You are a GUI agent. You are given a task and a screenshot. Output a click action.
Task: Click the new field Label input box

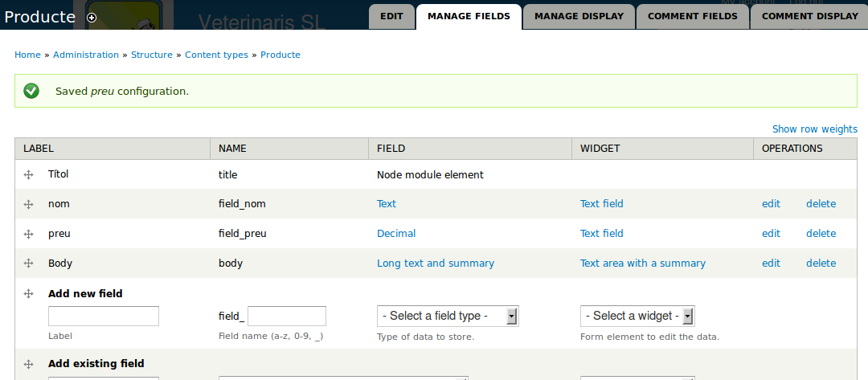click(104, 317)
